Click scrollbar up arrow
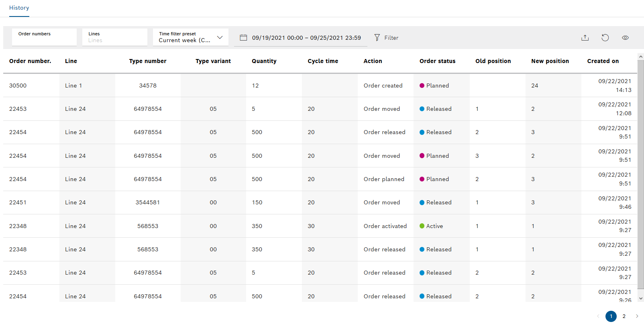The image size is (644, 324). click(641, 57)
